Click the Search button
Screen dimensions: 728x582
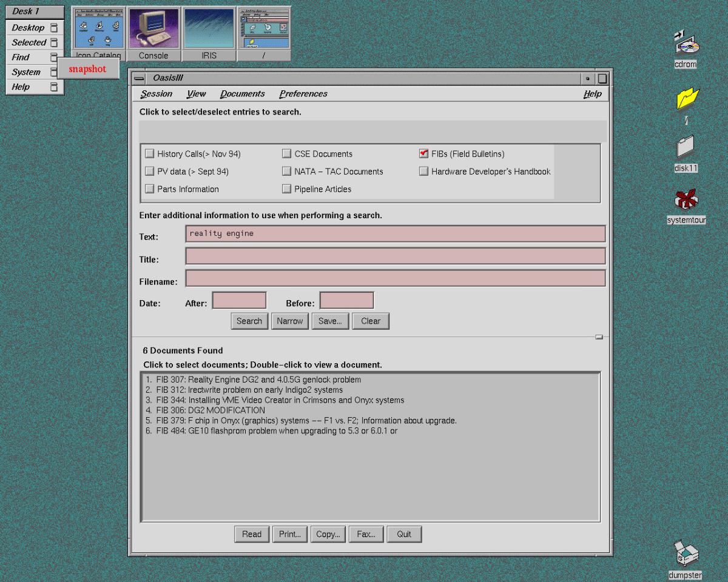[249, 321]
